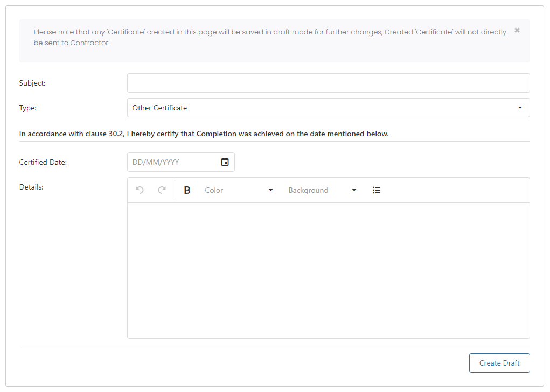Click the Details label
The height and width of the screenshot is (392, 550).
(31, 187)
